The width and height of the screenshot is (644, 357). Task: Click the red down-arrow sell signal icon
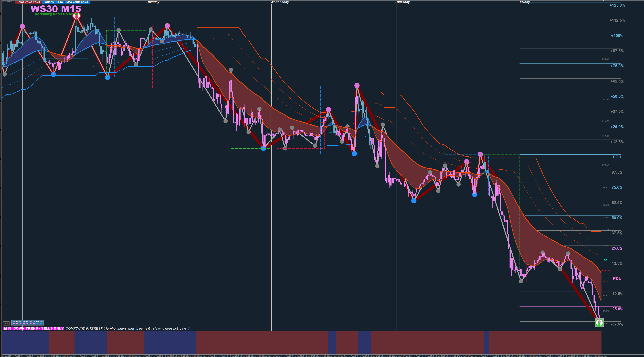pyautogui.click(x=77, y=16)
